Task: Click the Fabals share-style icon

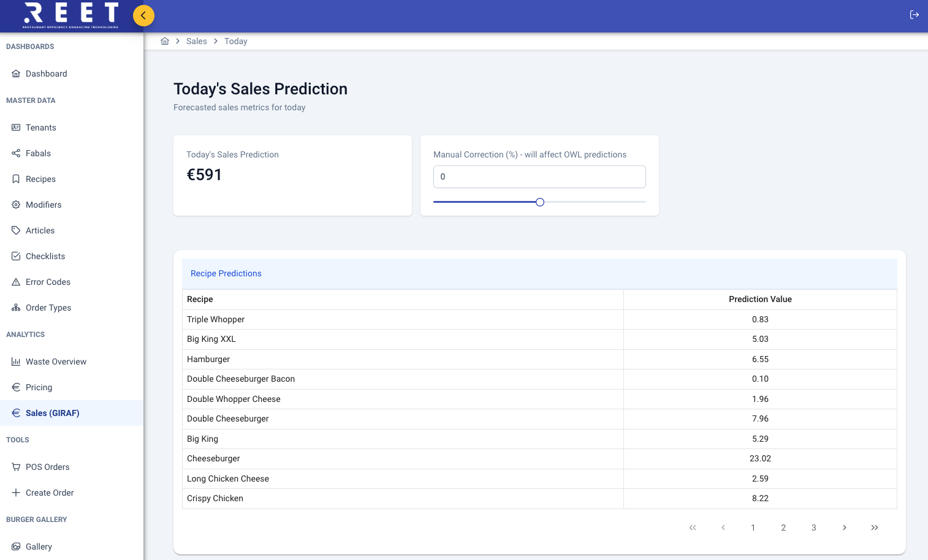Action: (x=16, y=153)
